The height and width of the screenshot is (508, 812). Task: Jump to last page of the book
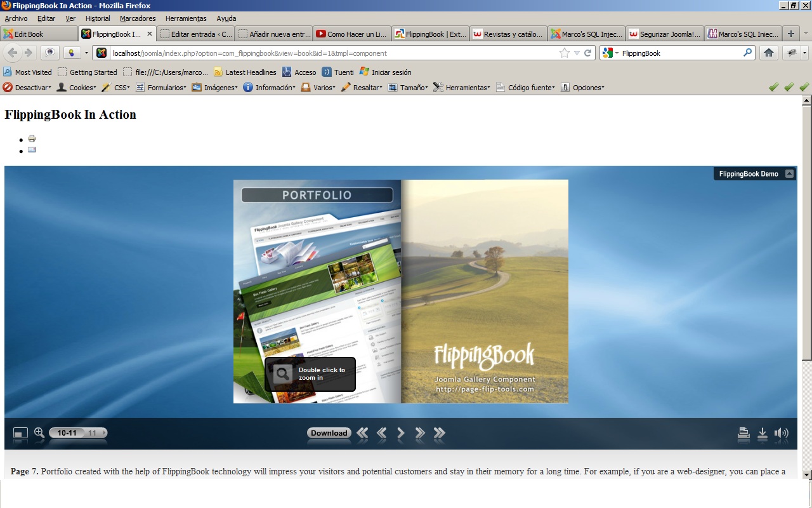click(439, 433)
